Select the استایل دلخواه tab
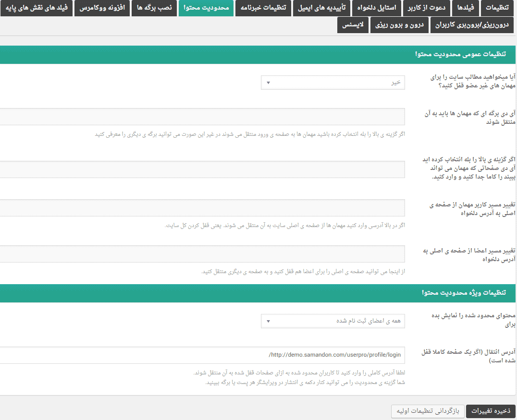Image resolution: width=517 pixels, height=420 pixels. [377, 8]
